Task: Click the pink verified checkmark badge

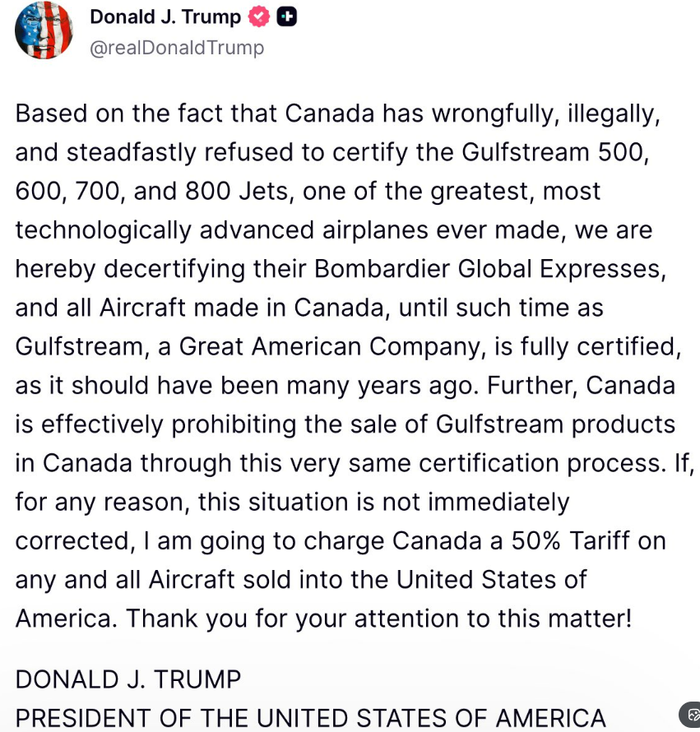Action: coord(259,16)
